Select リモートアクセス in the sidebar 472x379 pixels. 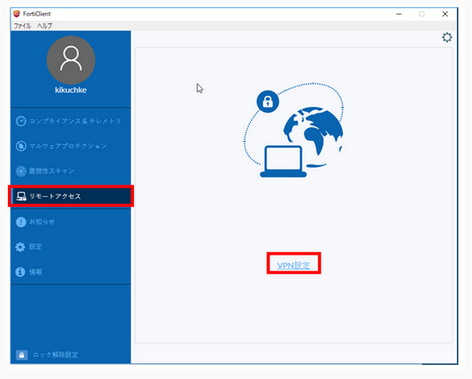71,196
